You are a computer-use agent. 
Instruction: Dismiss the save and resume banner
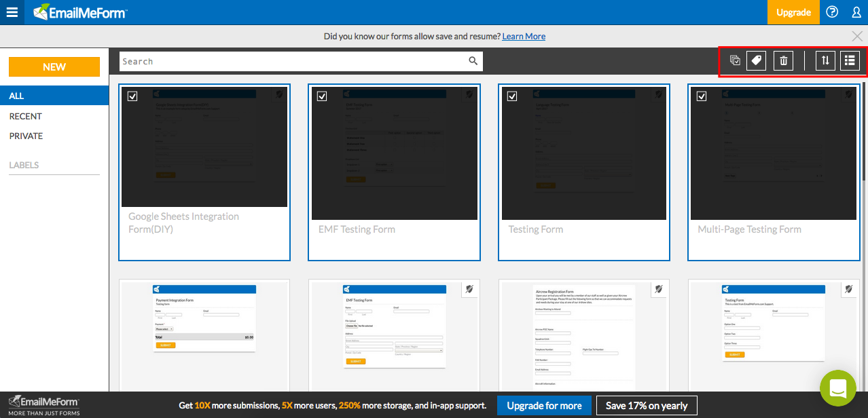(x=857, y=36)
